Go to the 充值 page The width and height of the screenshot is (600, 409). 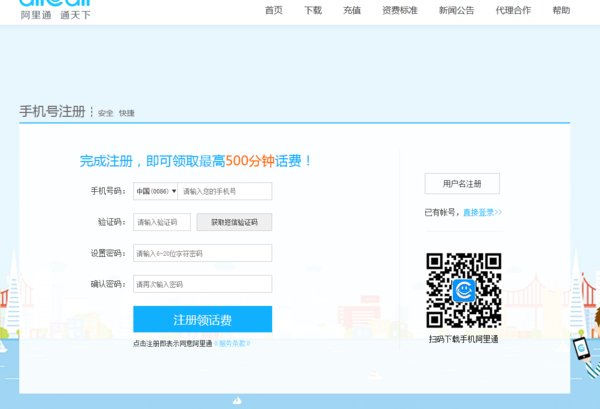352,10
